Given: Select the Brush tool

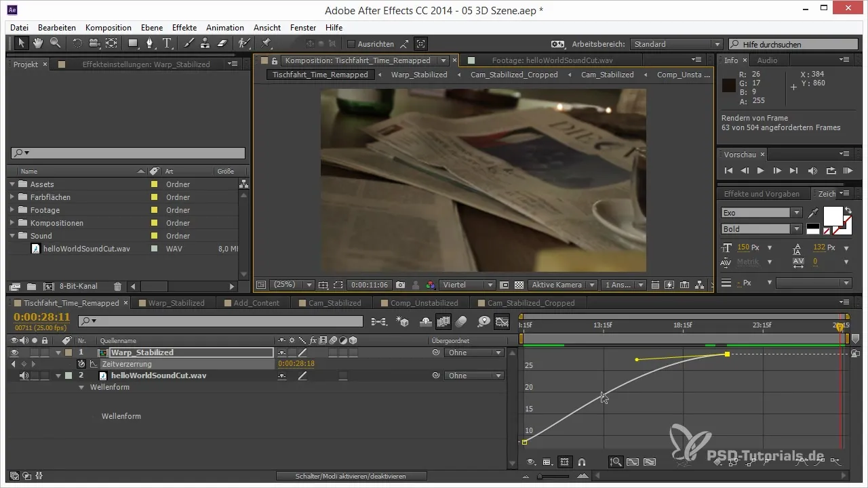Looking at the screenshot, I should coord(189,43).
